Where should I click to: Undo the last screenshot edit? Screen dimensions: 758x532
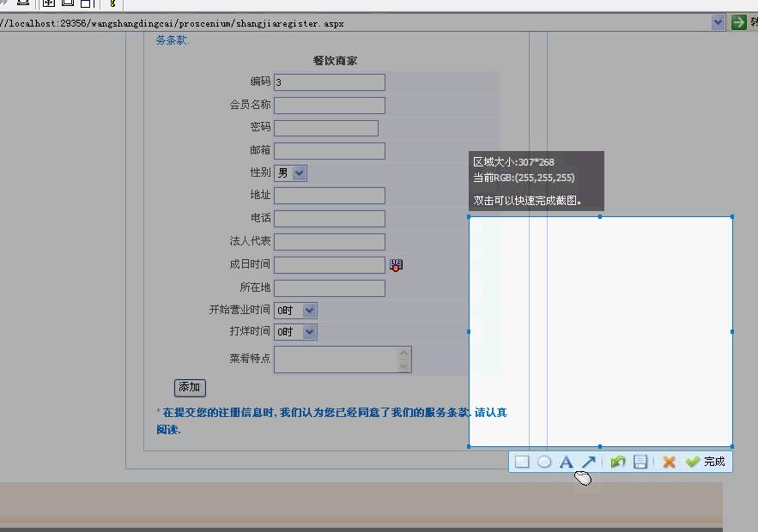pyautogui.click(x=618, y=462)
